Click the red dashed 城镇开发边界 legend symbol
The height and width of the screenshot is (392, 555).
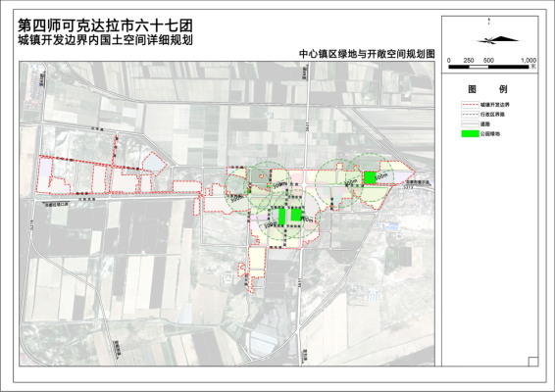click(x=470, y=105)
